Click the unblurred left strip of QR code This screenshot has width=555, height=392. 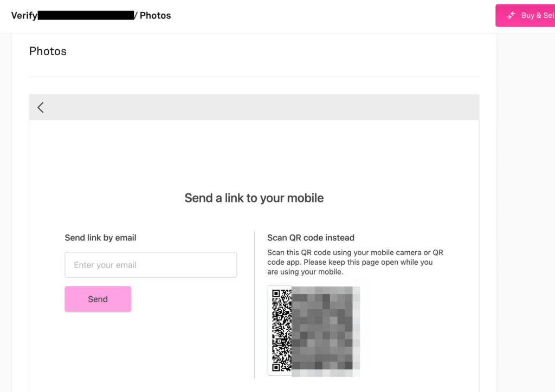coord(281,330)
